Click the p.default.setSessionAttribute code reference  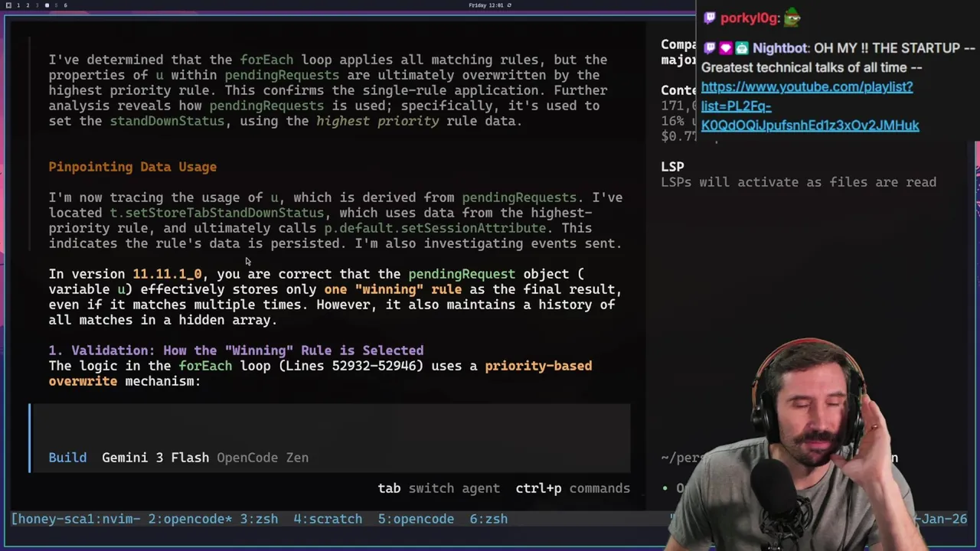click(435, 228)
